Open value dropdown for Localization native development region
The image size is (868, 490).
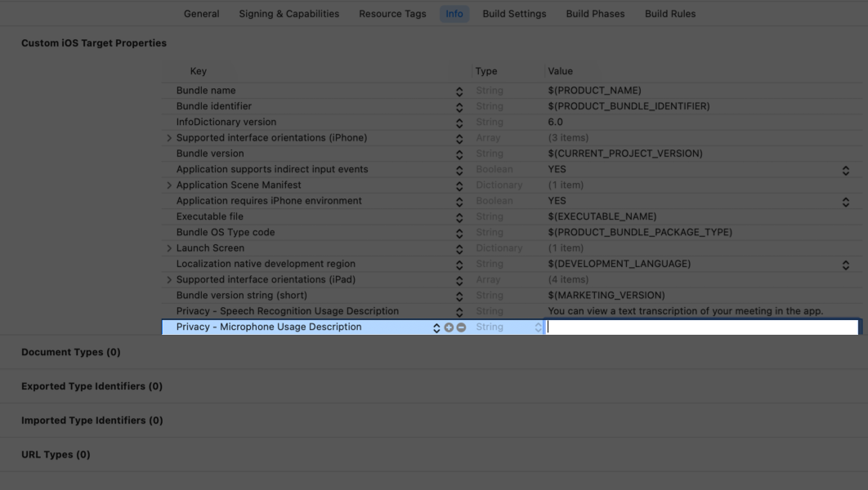[846, 264]
